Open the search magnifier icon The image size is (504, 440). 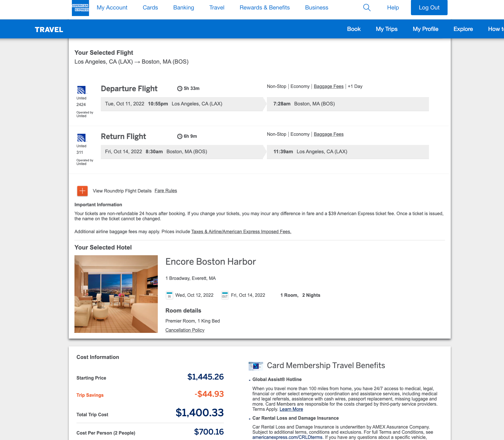[x=367, y=8]
